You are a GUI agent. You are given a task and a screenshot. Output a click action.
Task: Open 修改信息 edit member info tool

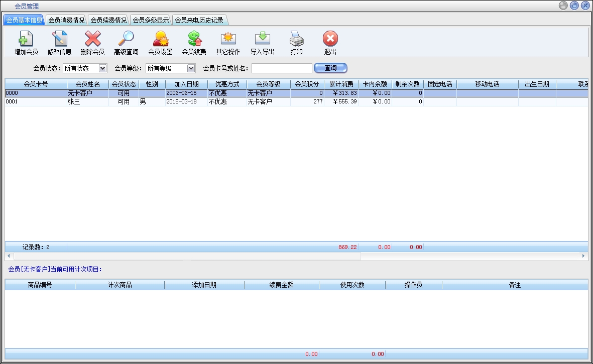tap(60, 39)
